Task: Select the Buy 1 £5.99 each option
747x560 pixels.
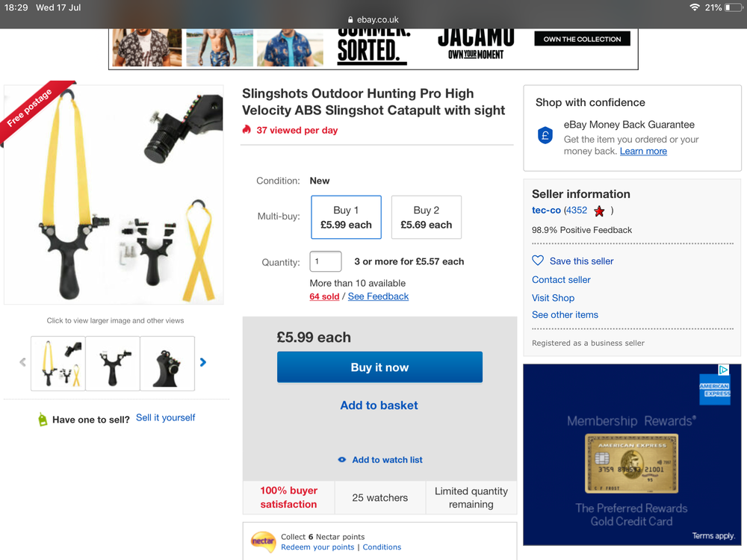Action: point(346,217)
